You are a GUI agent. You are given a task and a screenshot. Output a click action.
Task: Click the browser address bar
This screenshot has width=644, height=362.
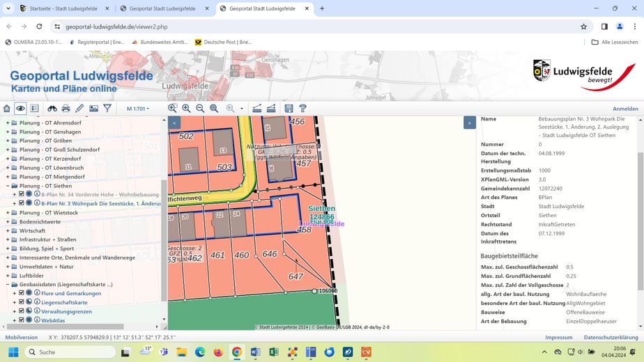pos(321,26)
